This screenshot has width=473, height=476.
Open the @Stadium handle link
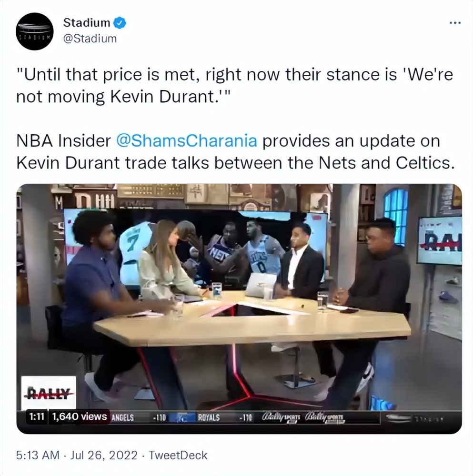click(90, 39)
